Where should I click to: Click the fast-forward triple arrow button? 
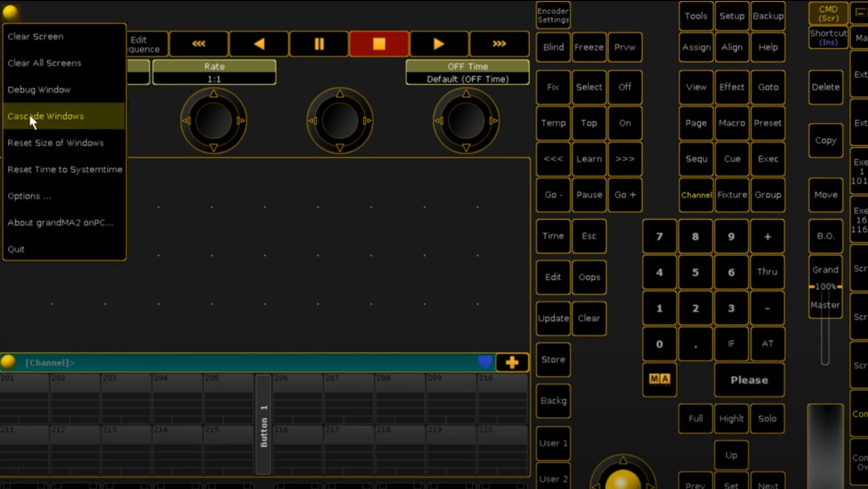pyautogui.click(x=499, y=44)
